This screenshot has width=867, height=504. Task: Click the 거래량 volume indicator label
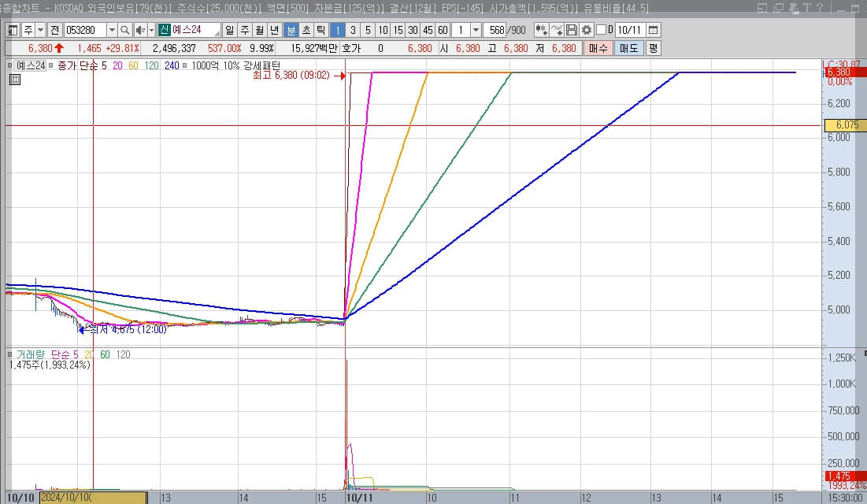pos(31,354)
